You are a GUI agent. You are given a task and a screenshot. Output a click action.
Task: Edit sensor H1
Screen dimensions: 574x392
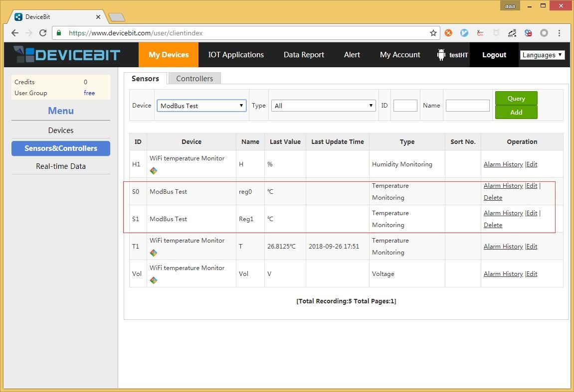coord(532,164)
